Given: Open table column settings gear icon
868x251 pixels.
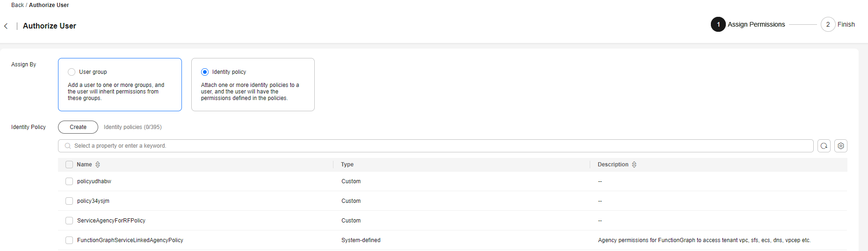Looking at the screenshot, I should point(841,146).
